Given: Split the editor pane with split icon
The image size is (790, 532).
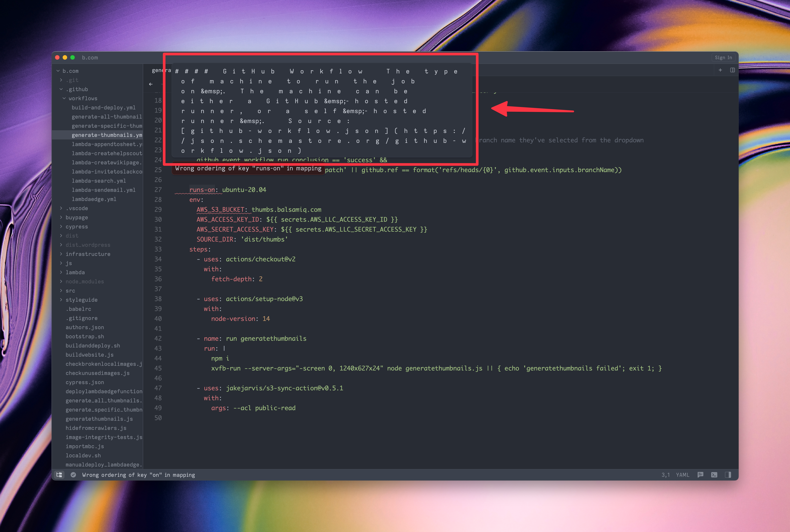Looking at the screenshot, I should (732, 70).
